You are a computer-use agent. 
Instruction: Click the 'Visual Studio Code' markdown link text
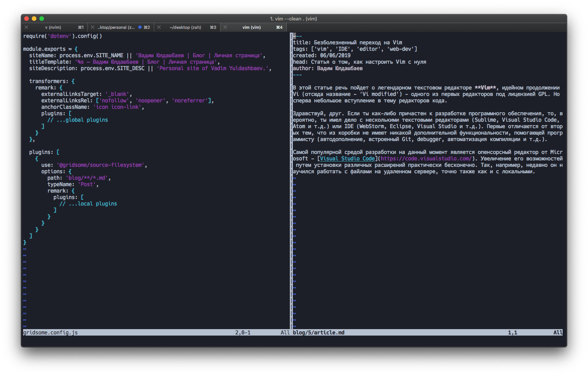(347, 158)
